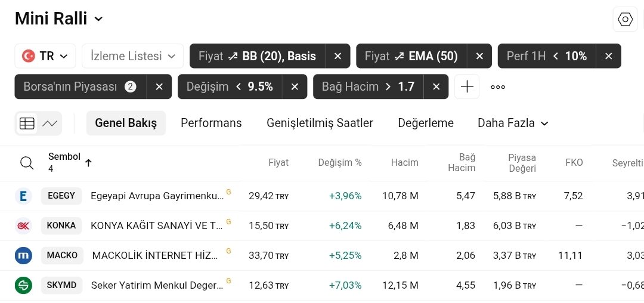The image size is (644, 303).
Task: Open the İzleme Listesi dropdown
Action: pyautogui.click(x=132, y=56)
